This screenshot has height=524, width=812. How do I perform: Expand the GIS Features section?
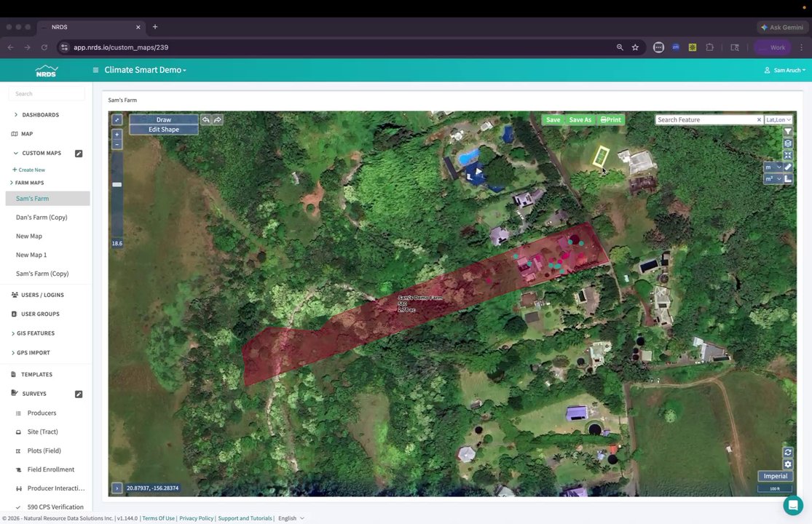click(33, 333)
